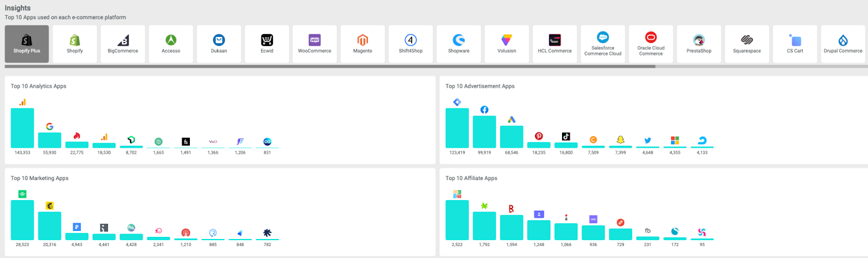Screen dimensions: 868x258
Task: Open the Ecwid platform tab
Action: 267,44
